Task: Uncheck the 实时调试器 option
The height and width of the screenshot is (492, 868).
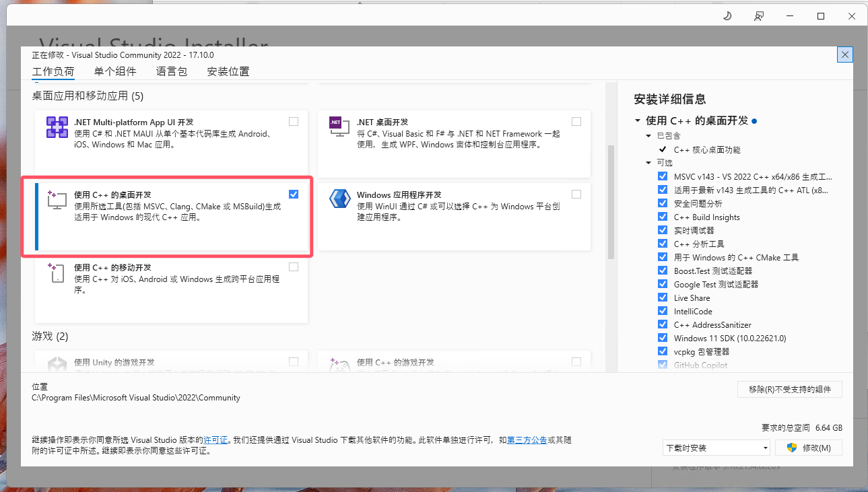Action: click(x=663, y=230)
